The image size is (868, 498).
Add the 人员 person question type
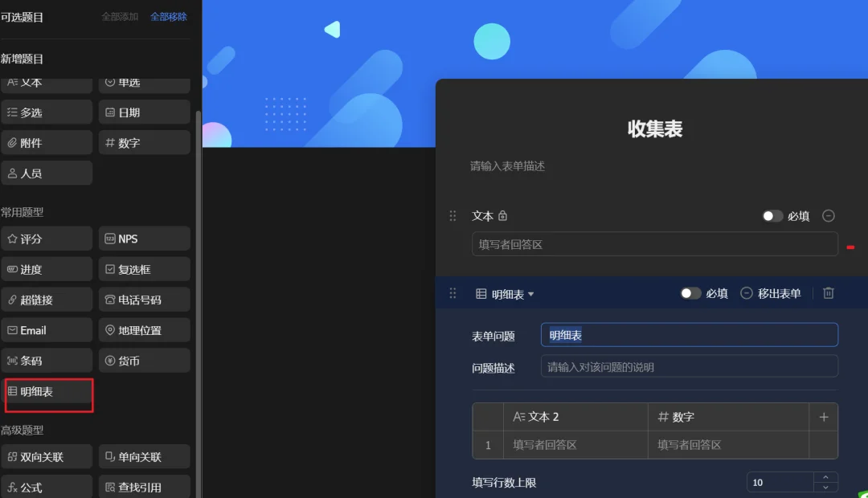click(x=47, y=173)
